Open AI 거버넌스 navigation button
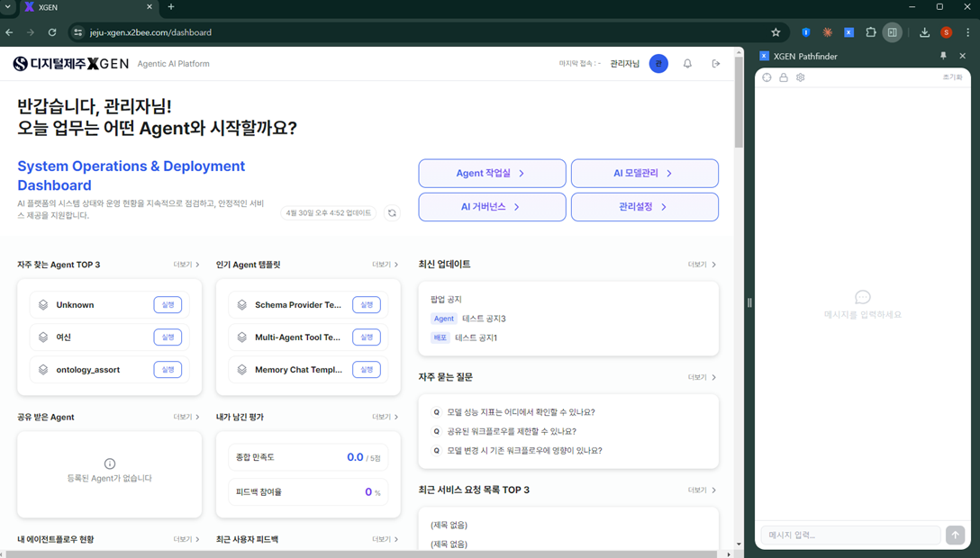 pos(492,207)
